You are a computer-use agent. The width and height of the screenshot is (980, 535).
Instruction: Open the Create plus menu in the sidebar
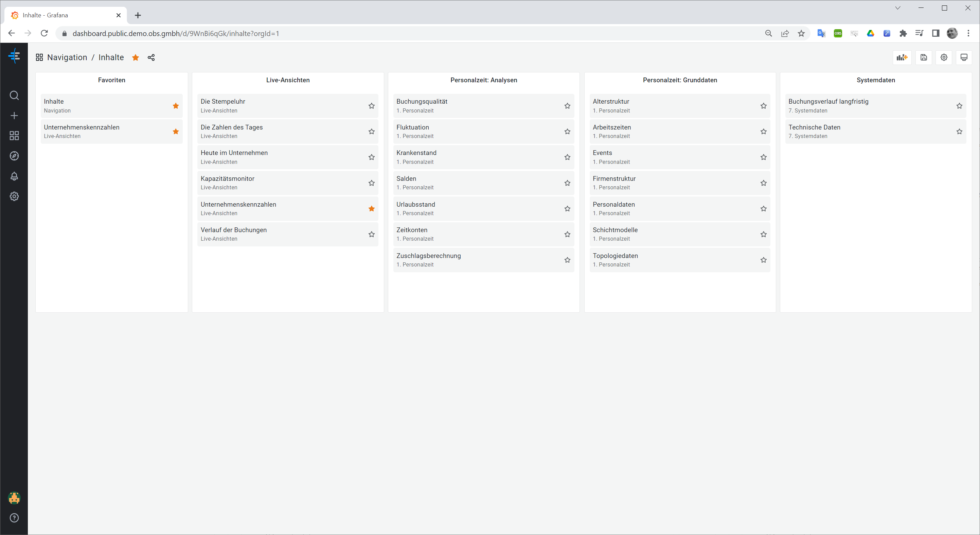tap(14, 115)
